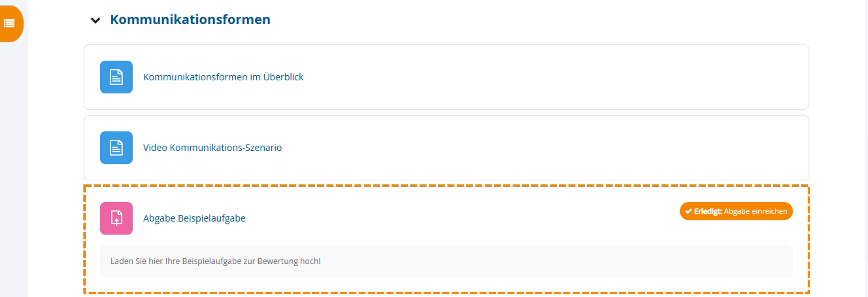Click the list symbol inside the orange drawer button
This screenshot has width=868, height=297.
[x=9, y=24]
